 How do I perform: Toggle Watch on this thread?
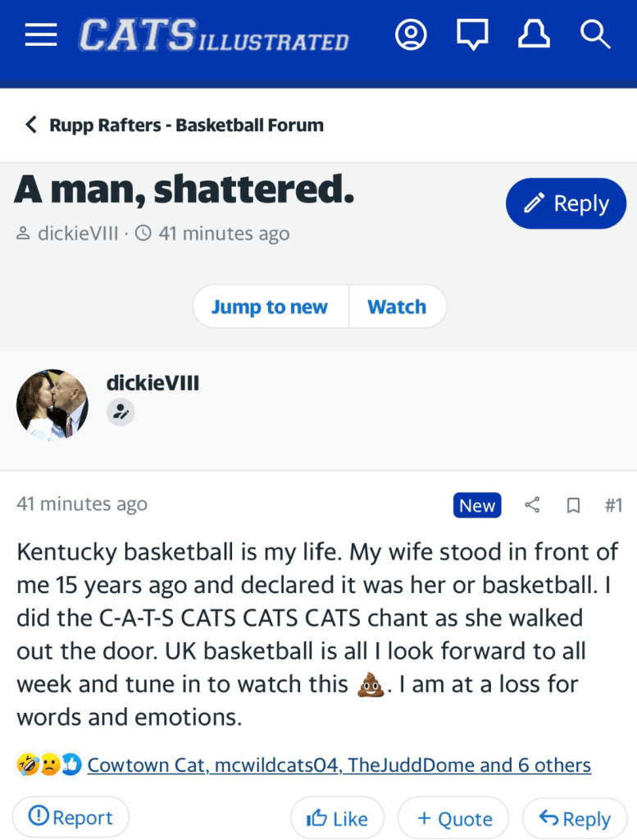point(397,307)
